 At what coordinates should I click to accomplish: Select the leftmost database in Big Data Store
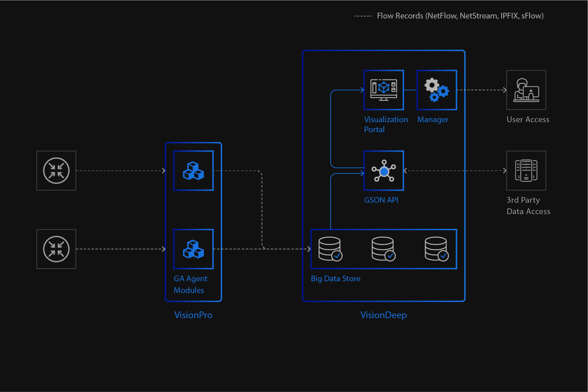[330, 249]
